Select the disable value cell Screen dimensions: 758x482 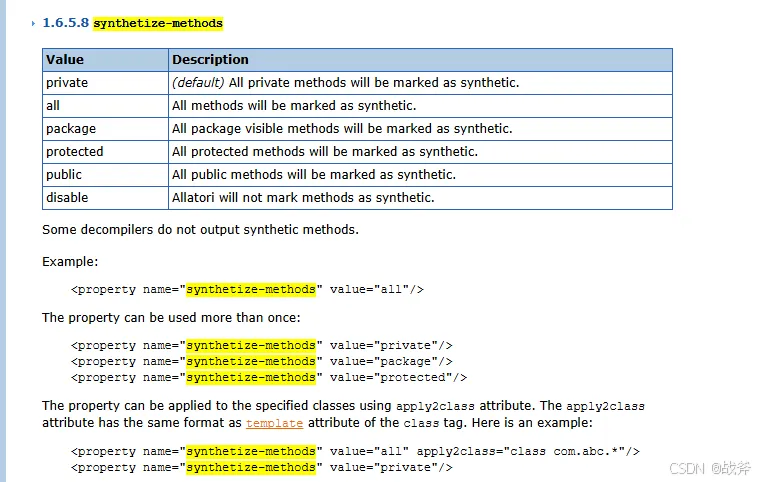(67, 198)
